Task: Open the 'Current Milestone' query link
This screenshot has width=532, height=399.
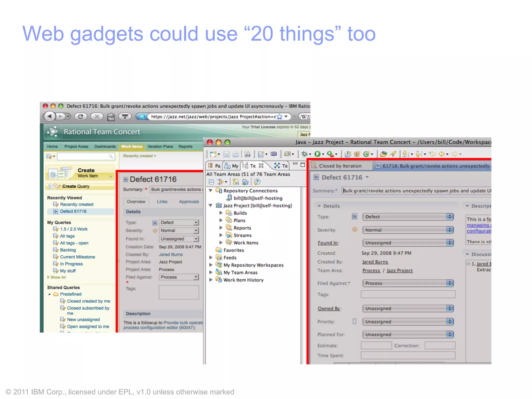Action: point(77,257)
